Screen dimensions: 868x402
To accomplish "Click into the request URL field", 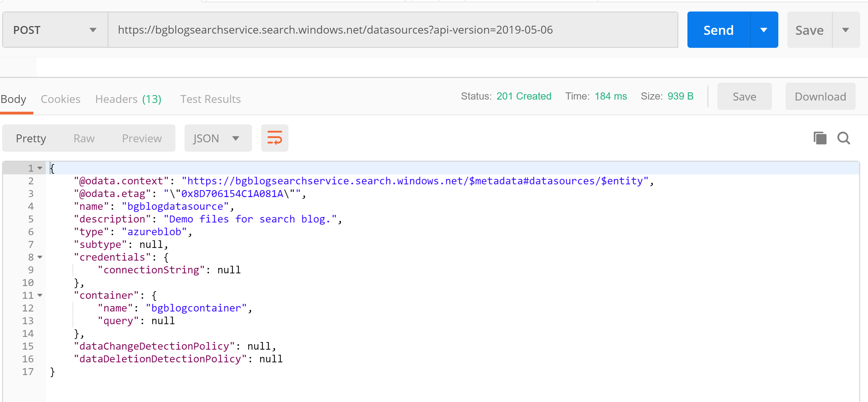I will point(393,30).
